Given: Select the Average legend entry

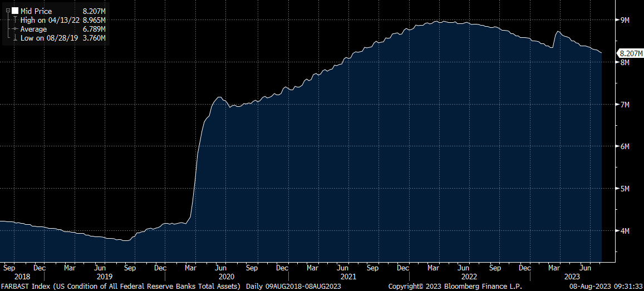Looking at the screenshot, I should pyautogui.click(x=34, y=29).
